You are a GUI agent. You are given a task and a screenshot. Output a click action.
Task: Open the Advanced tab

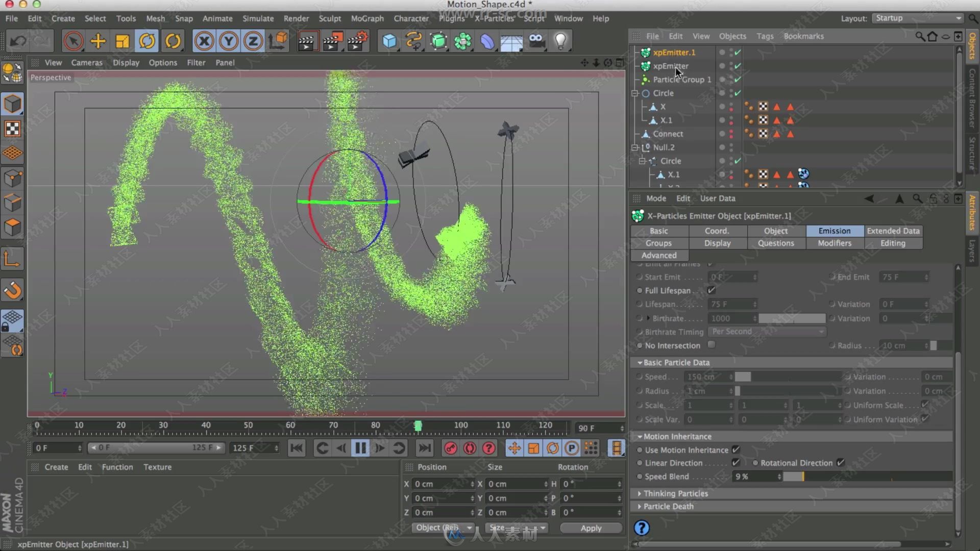(659, 255)
